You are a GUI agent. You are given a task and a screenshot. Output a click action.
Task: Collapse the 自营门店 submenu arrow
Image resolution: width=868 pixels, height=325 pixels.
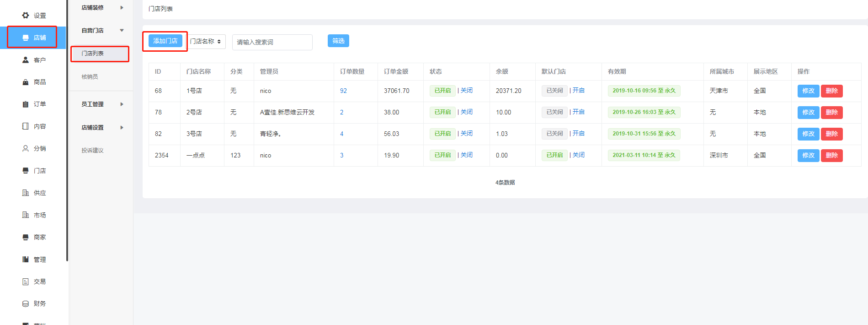[x=122, y=30]
